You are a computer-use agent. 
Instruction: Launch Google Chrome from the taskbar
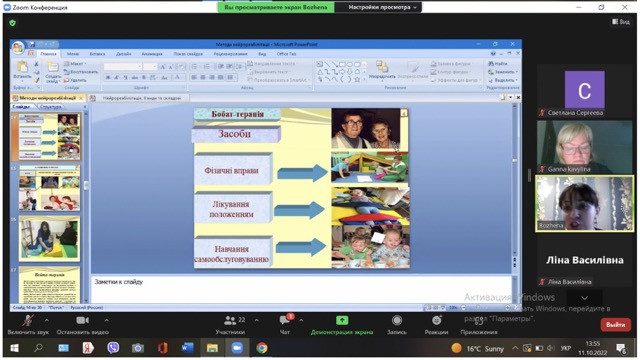pyautogui.click(x=262, y=348)
